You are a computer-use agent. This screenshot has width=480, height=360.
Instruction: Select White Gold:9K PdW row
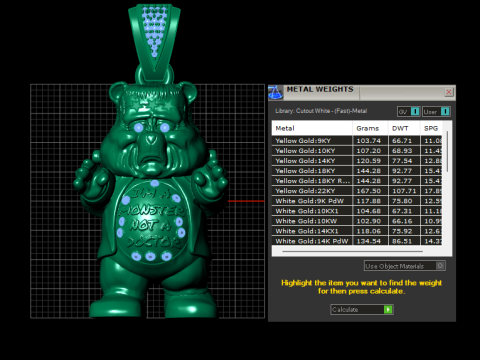(357, 201)
